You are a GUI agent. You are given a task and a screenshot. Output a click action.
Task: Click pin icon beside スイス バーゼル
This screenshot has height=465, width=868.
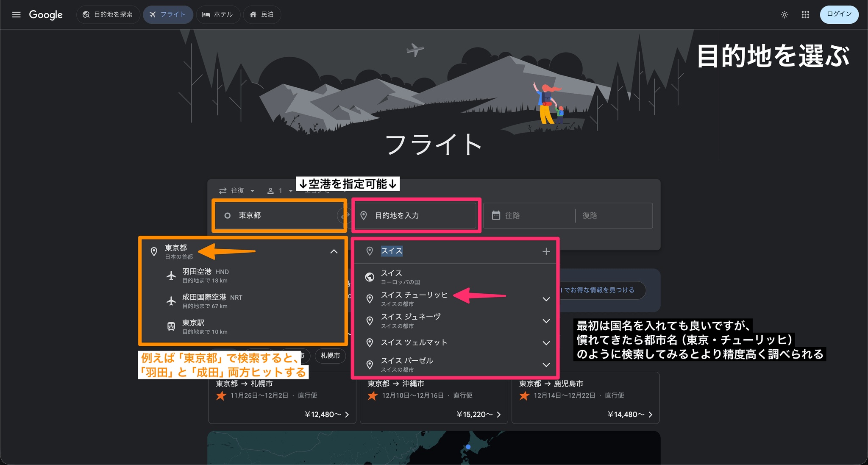(370, 365)
